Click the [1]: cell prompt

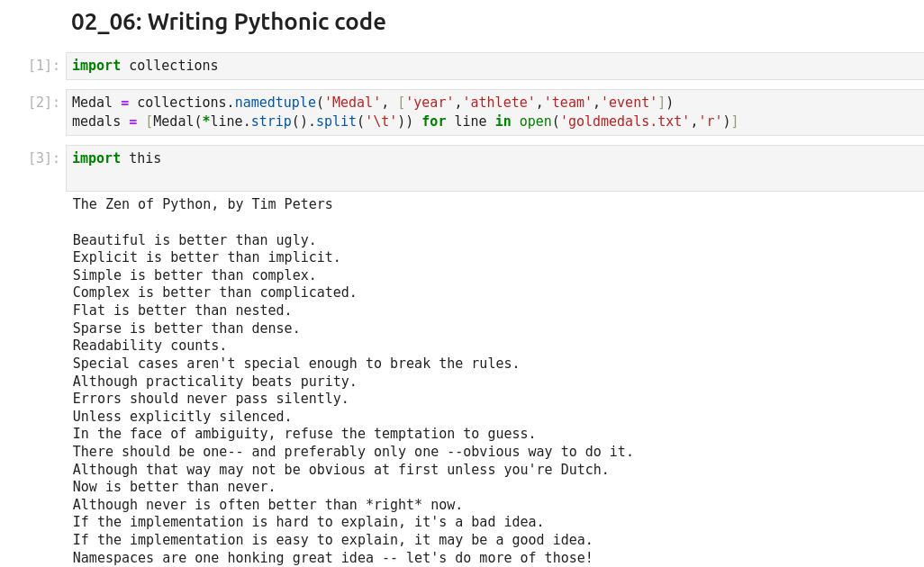click(x=44, y=66)
